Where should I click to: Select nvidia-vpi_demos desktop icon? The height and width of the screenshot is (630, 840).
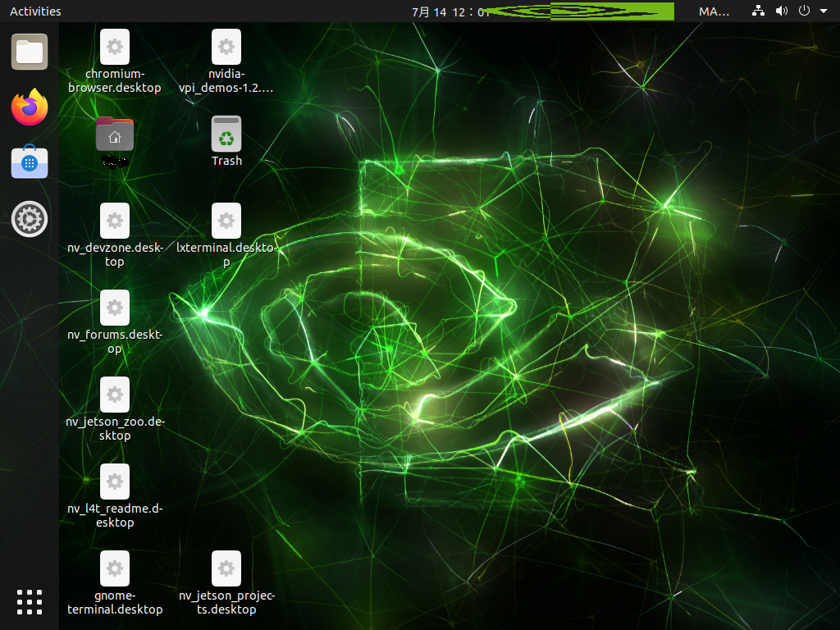click(x=226, y=47)
